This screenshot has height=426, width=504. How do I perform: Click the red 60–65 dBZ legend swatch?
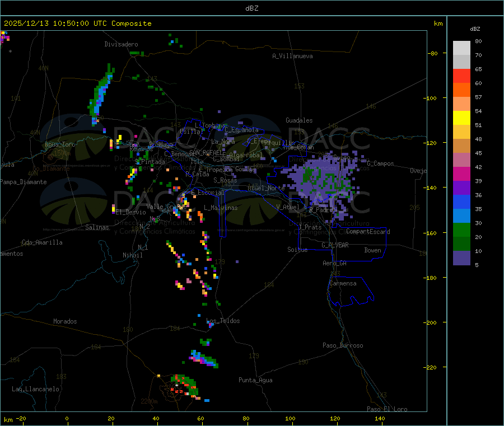(461, 76)
